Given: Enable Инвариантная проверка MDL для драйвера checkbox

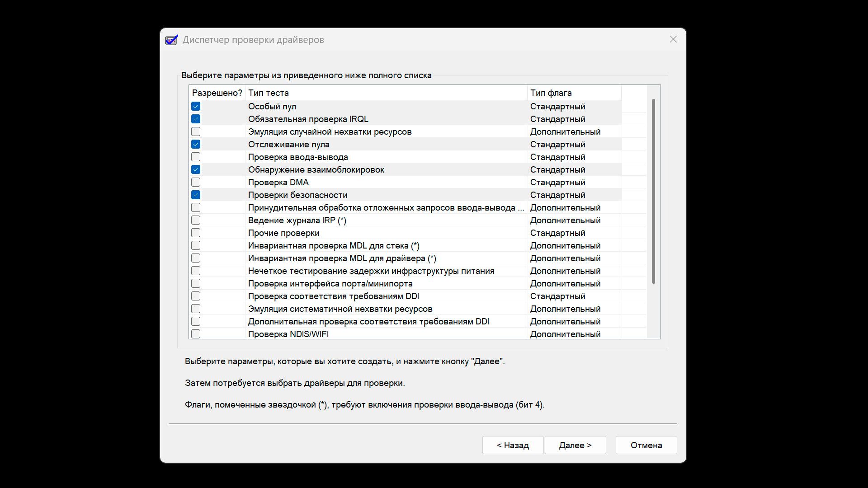Looking at the screenshot, I should click(196, 258).
